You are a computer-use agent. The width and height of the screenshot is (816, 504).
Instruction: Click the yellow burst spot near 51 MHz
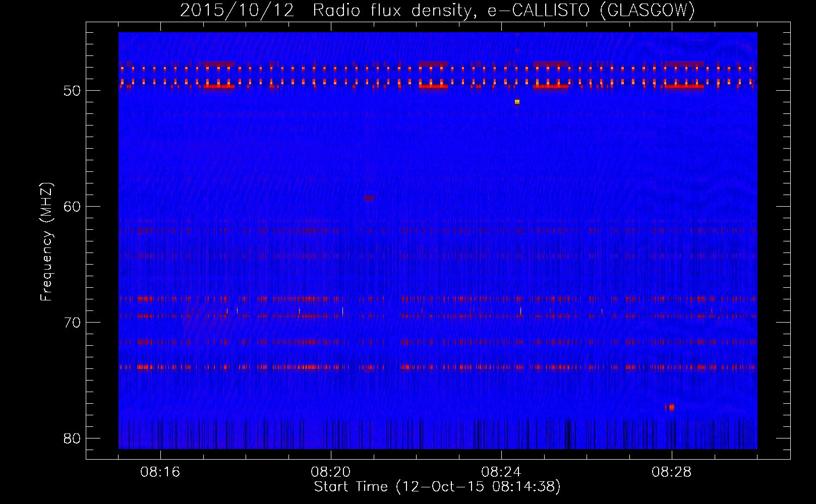(x=517, y=102)
